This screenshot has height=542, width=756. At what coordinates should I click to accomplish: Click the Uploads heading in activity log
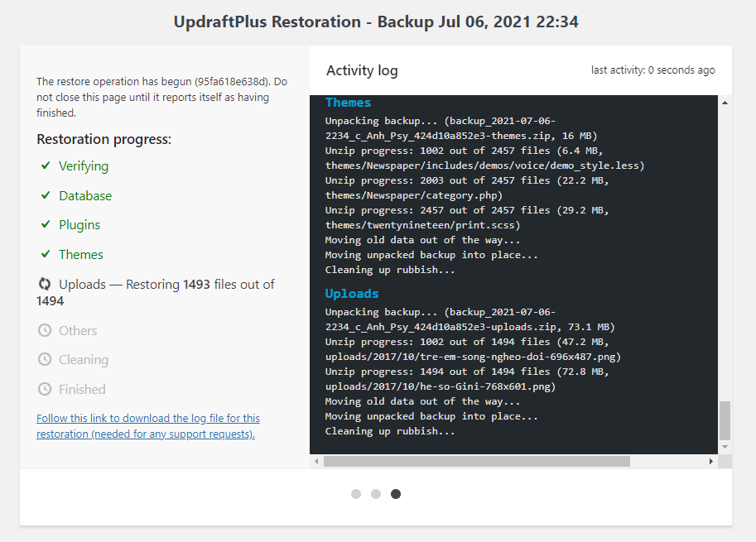[352, 294]
